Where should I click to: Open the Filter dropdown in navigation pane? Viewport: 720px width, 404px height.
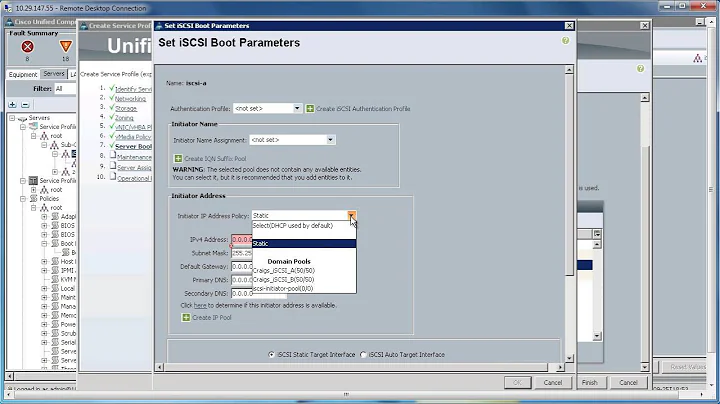pos(65,89)
